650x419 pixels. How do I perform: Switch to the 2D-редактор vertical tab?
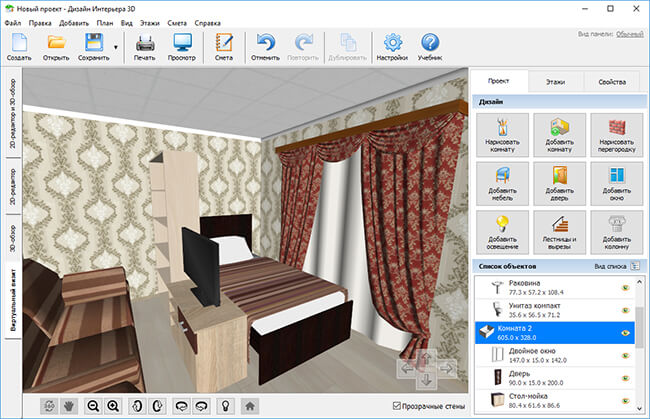click(13, 186)
